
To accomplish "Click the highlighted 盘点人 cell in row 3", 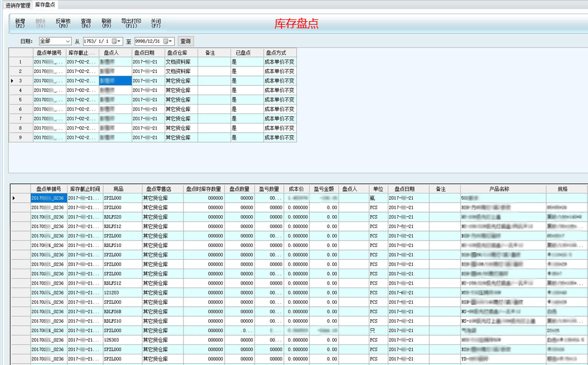I will click(115, 81).
